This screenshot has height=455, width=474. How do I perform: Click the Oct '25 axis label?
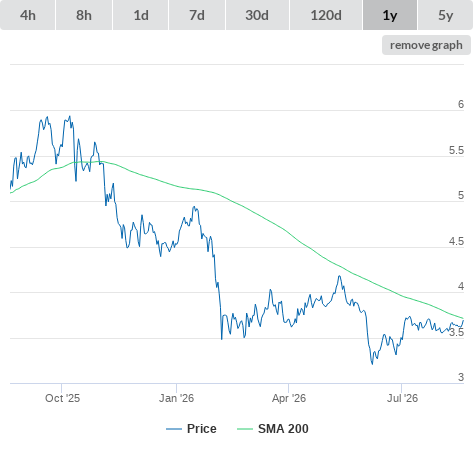[x=62, y=398]
